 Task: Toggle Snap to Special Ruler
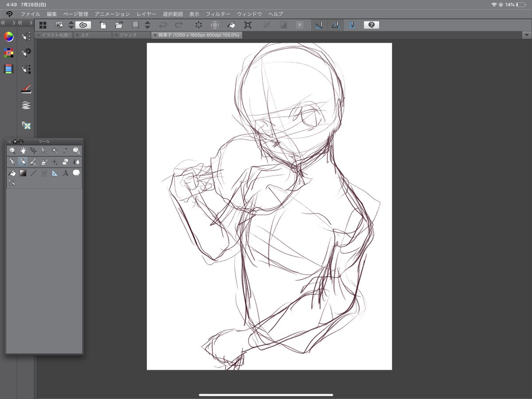336,25
